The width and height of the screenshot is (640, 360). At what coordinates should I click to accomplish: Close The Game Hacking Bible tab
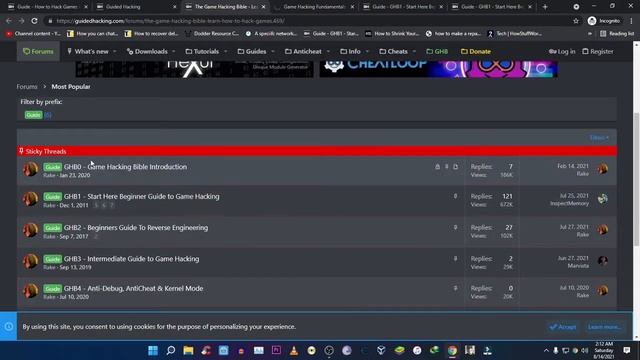coord(263,7)
